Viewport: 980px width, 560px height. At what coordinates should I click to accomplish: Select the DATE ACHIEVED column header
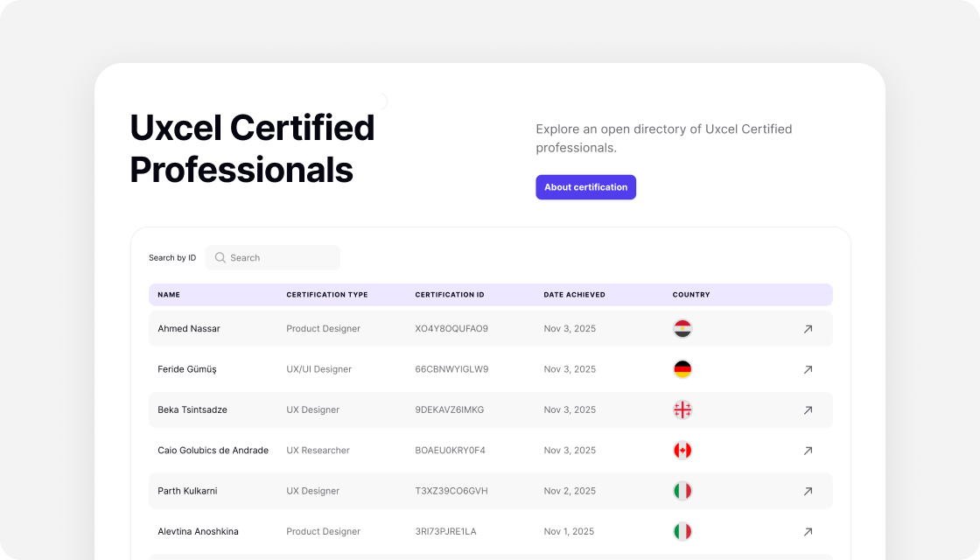pyautogui.click(x=572, y=295)
